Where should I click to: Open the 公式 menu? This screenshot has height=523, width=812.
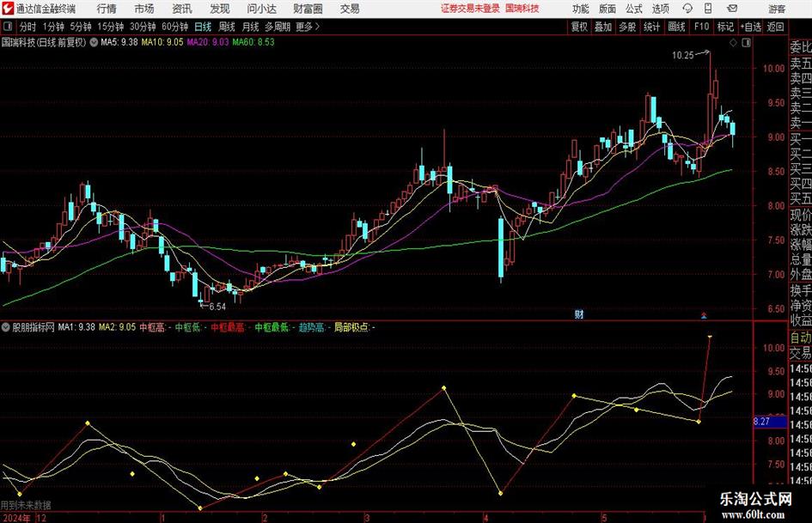[634, 9]
